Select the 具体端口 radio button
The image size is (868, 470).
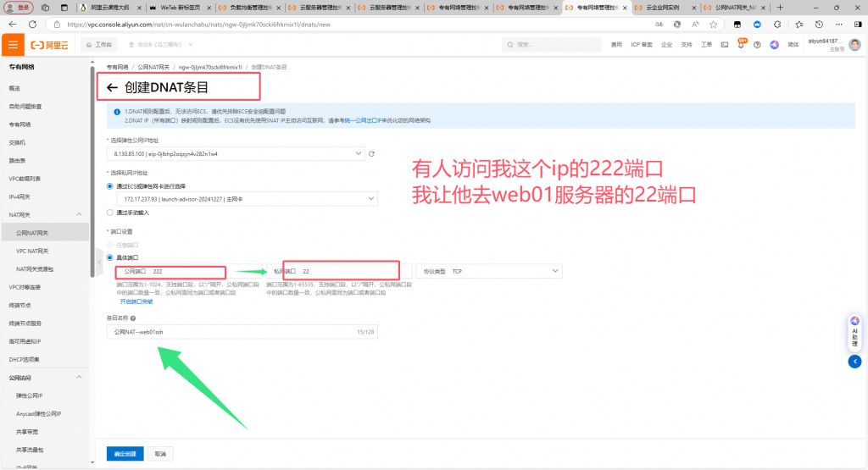109,257
